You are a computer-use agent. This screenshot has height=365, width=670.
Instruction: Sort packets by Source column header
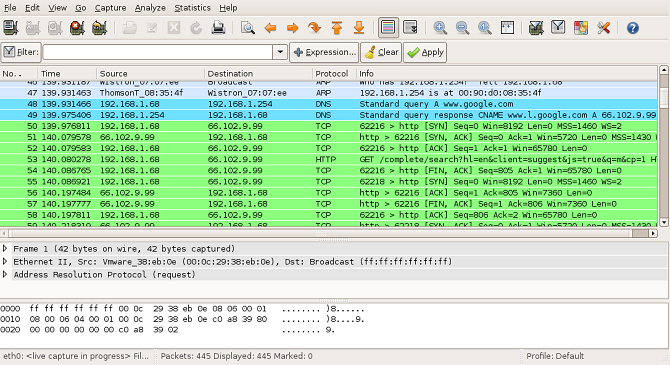pos(150,74)
